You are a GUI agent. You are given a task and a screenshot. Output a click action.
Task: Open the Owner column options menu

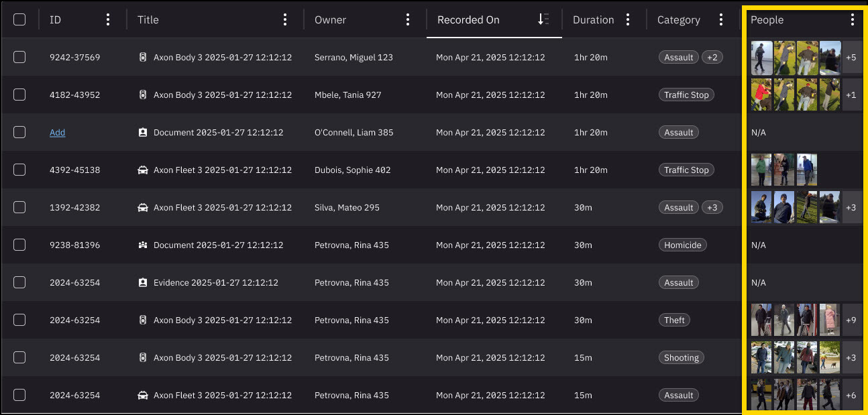coord(407,19)
